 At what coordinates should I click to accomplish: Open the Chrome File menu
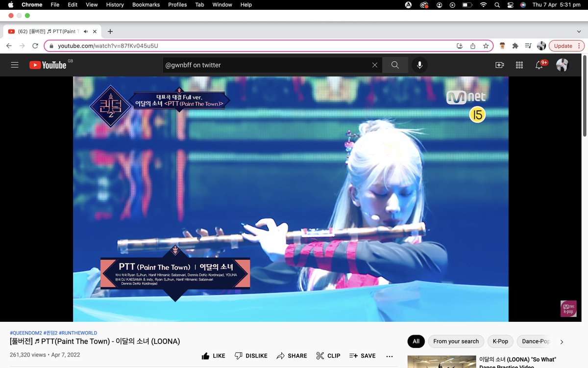(55, 4)
